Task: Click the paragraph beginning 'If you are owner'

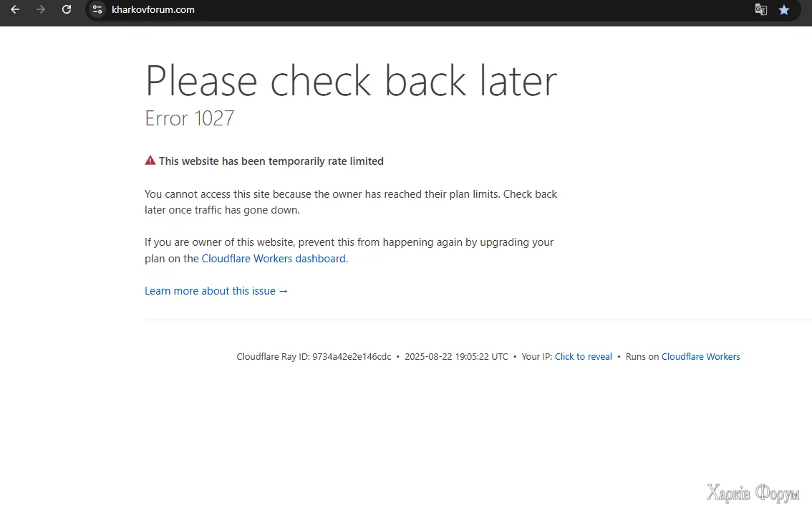Action: (349, 250)
